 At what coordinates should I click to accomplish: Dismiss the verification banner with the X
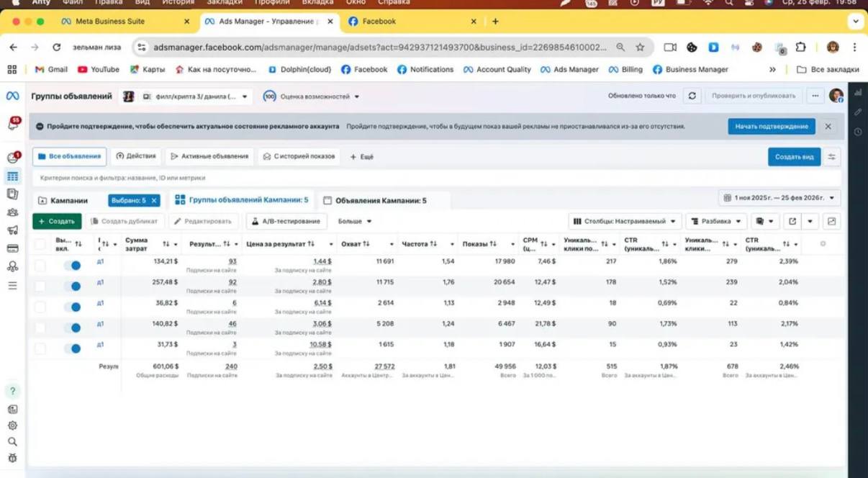click(x=828, y=127)
